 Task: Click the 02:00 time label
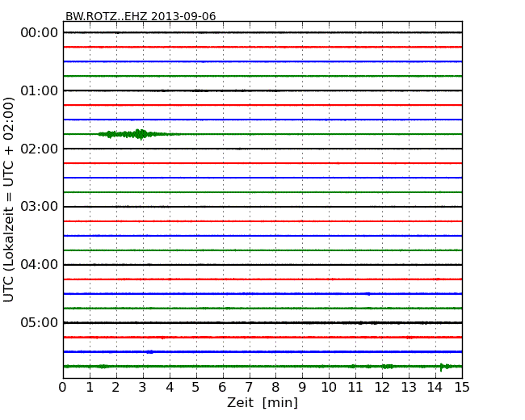[40, 149]
